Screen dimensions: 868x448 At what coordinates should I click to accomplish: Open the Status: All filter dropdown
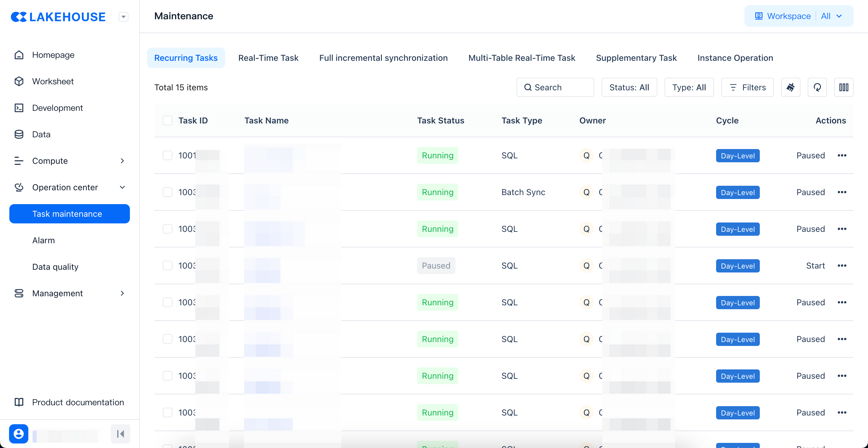click(629, 88)
